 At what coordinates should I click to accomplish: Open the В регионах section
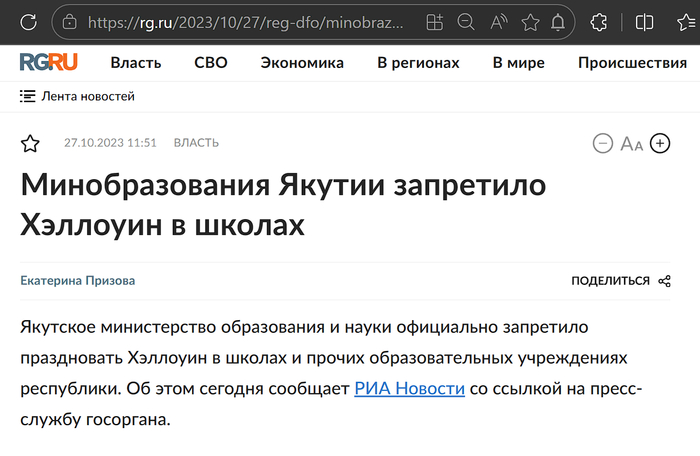[418, 63]
